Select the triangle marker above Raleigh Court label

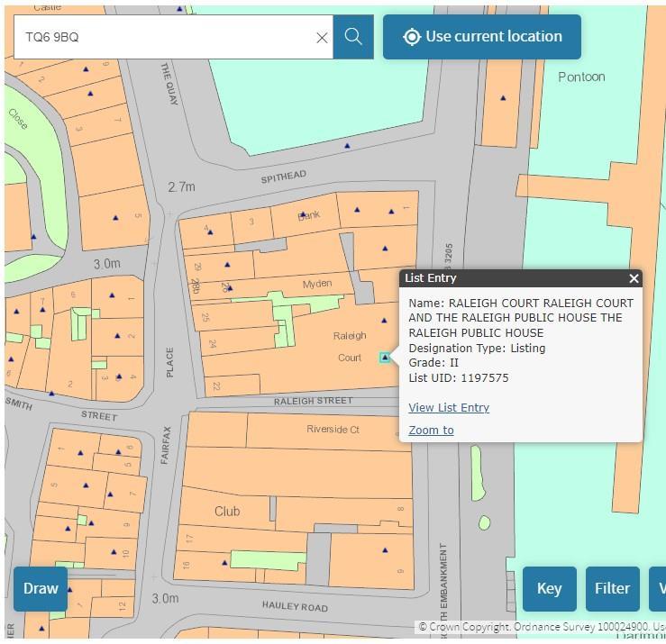(384, 321)
